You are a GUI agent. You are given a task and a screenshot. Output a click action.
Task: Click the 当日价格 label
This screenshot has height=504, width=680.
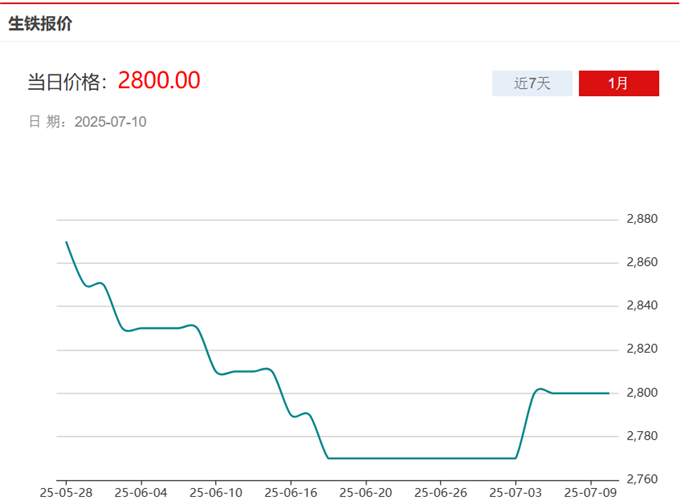(67, 82)
